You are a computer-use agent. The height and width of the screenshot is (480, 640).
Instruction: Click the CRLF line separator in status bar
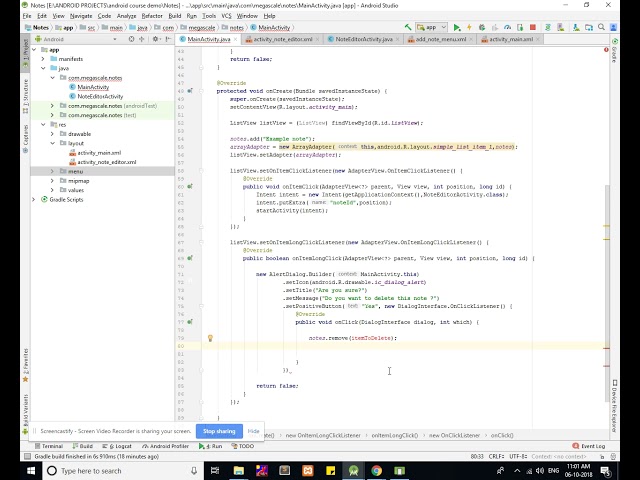tap(496, 457)
